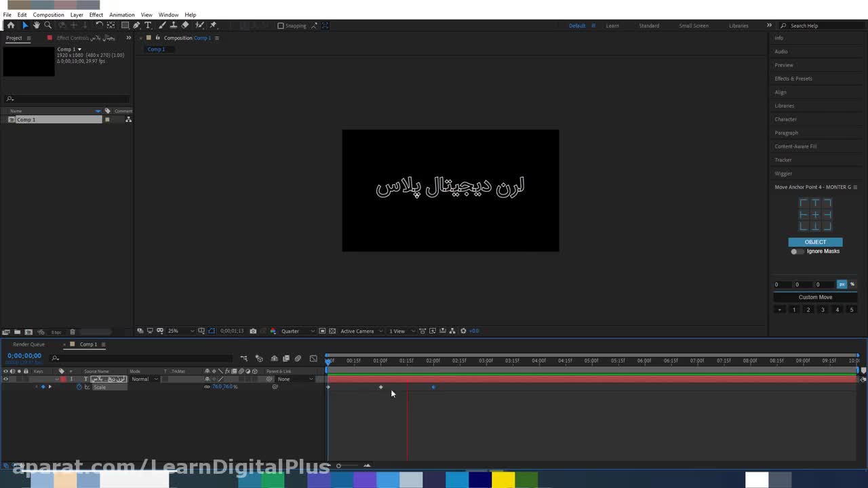
Task: Select the Hand tool
Action: (x=37, y=25)
